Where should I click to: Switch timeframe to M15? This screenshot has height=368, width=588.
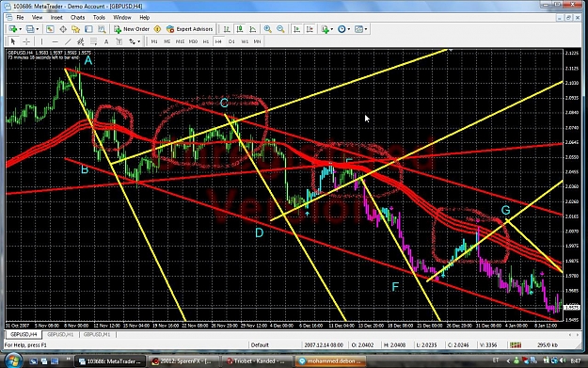[x=180, y=41]
